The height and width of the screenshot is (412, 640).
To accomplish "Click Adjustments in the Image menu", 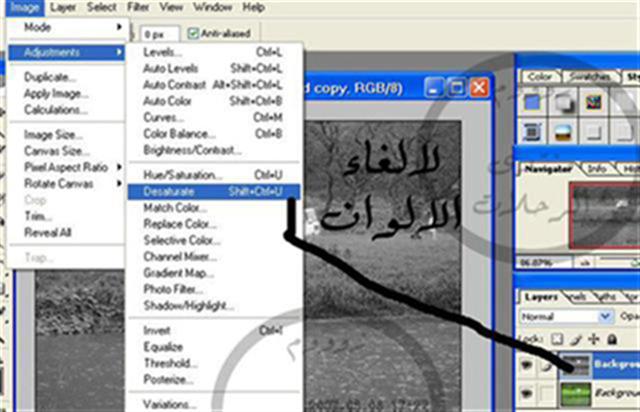I will click(x=67, y=52).
